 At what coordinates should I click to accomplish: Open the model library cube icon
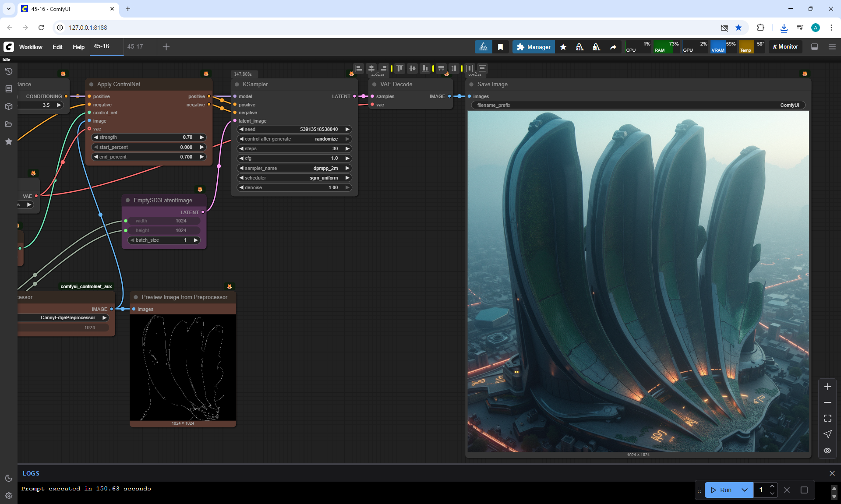point(8,106)
